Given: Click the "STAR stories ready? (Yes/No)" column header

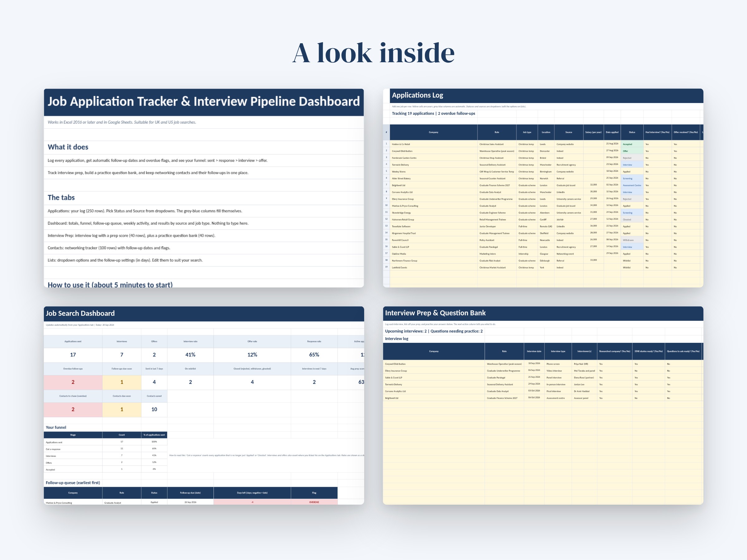Looking at the screenshot, I should 648,351.
